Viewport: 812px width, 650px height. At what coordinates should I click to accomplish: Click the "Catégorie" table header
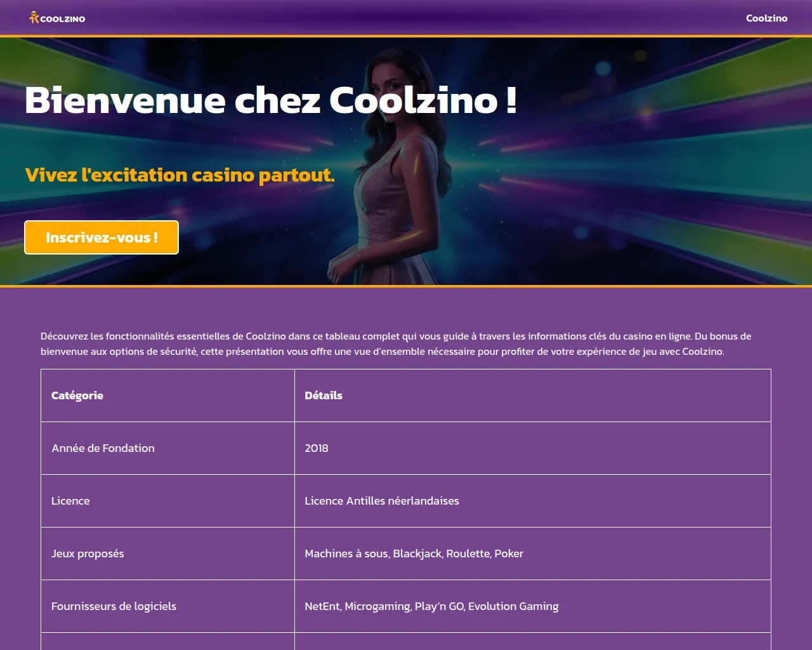point(167,395)
